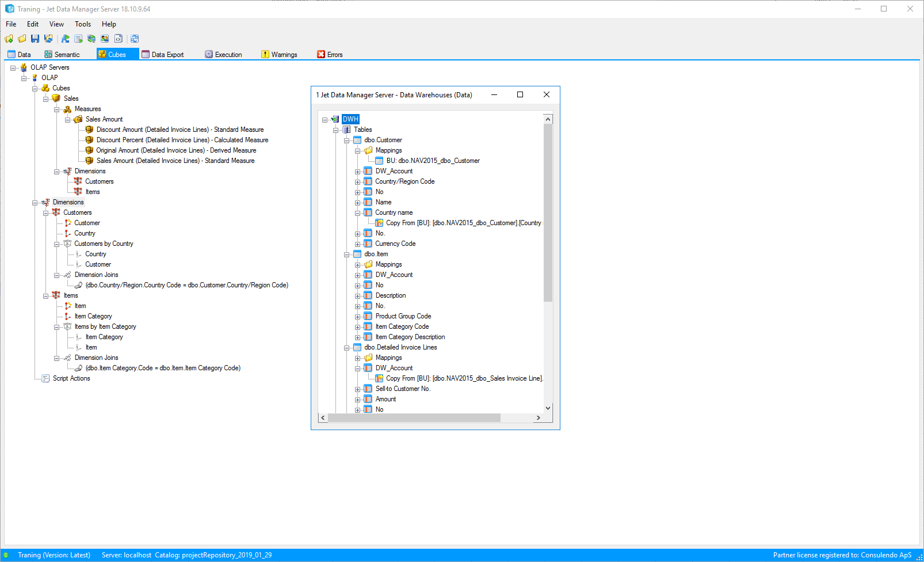The width and height of the screenshot is (924, 562).
Task: Select the Cubes tab
Action: coord(117,54)
